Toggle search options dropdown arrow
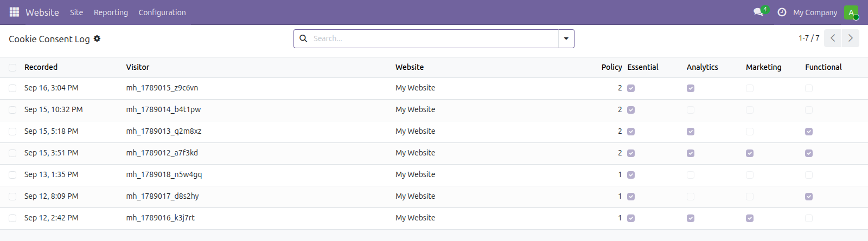868x241 pixels. [x=566, y=38]
